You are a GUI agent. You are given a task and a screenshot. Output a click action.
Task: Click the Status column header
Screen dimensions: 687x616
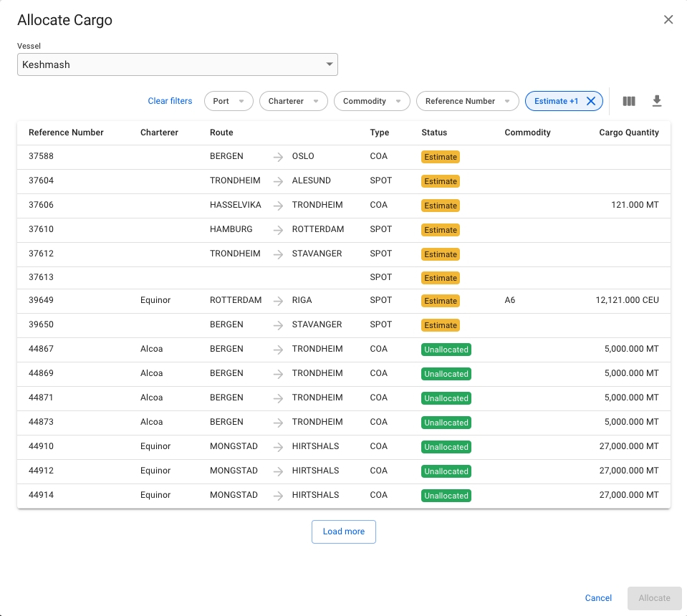click(434, 133)
